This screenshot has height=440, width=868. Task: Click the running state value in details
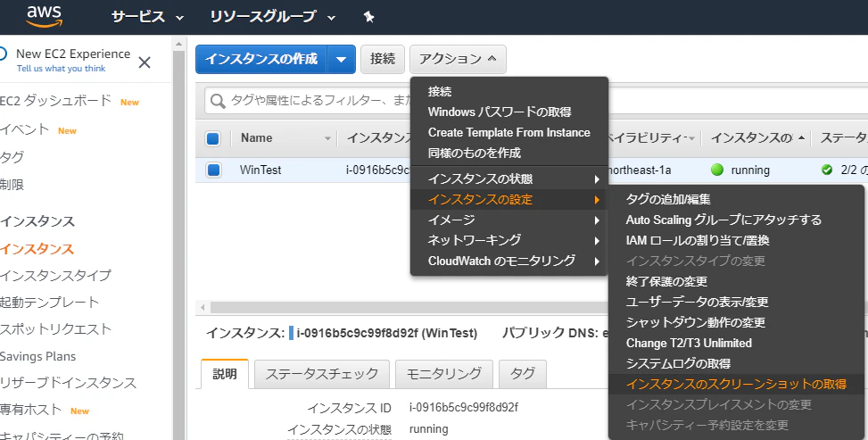(428, 429)
